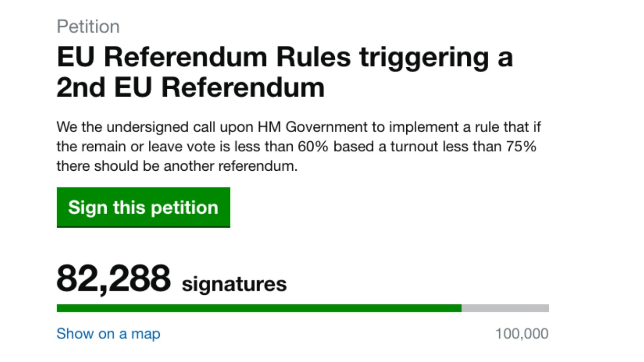Click the 82,288 signature count number
The height and width of the screenshot is (362, 644).
(x=113, y=278)
